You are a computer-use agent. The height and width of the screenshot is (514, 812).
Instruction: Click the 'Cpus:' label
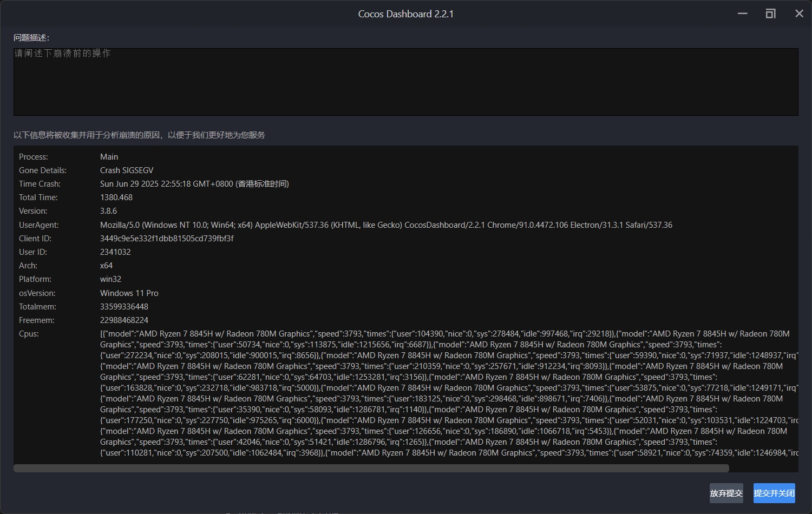(x=29, y=334)
